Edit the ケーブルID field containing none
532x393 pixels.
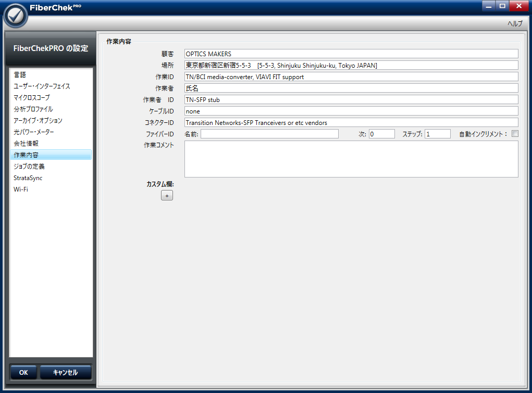click(351, 111)
